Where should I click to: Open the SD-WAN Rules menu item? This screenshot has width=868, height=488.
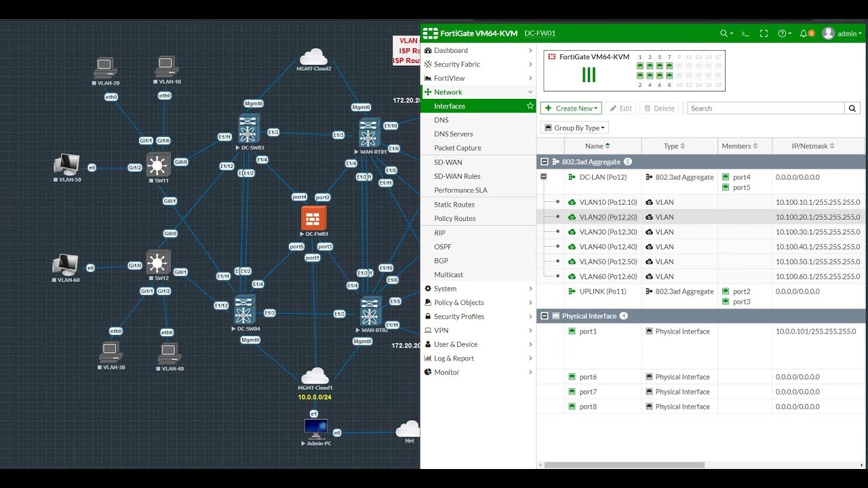pos(478,176)
